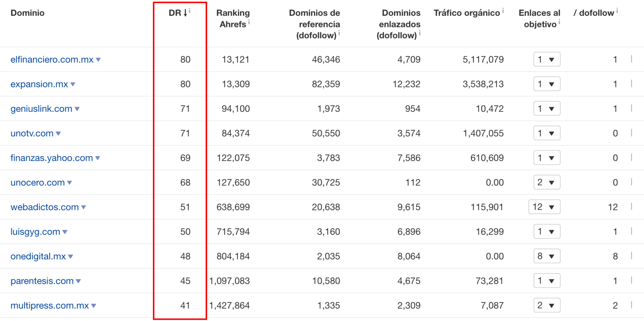
Task: Expand arrow menu next to geniuslink.com
Action: pos(77,109)
